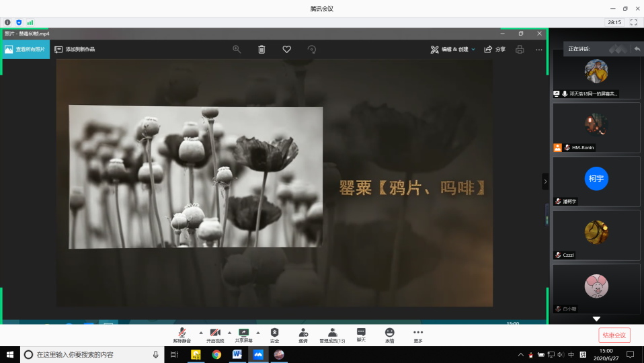Click the 共享屏幕 share screen icon
This screenshot has height=363, width=644.
click(243, 333)
